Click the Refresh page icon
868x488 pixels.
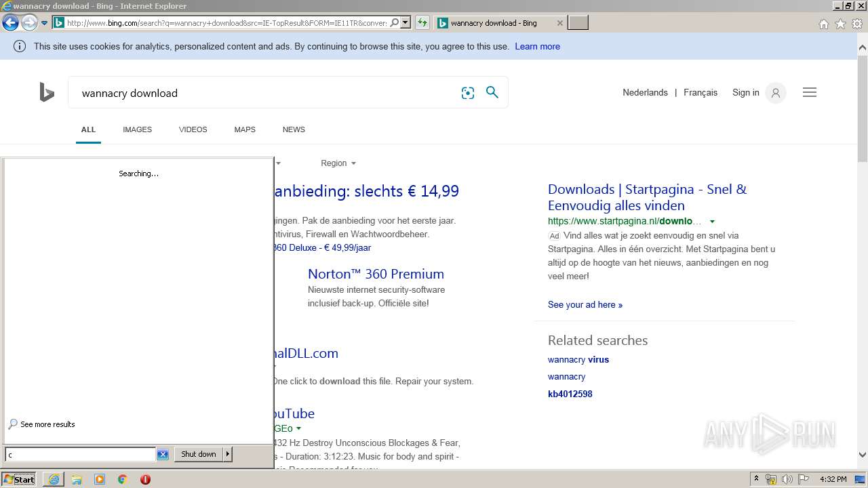[x=422, y=23]
